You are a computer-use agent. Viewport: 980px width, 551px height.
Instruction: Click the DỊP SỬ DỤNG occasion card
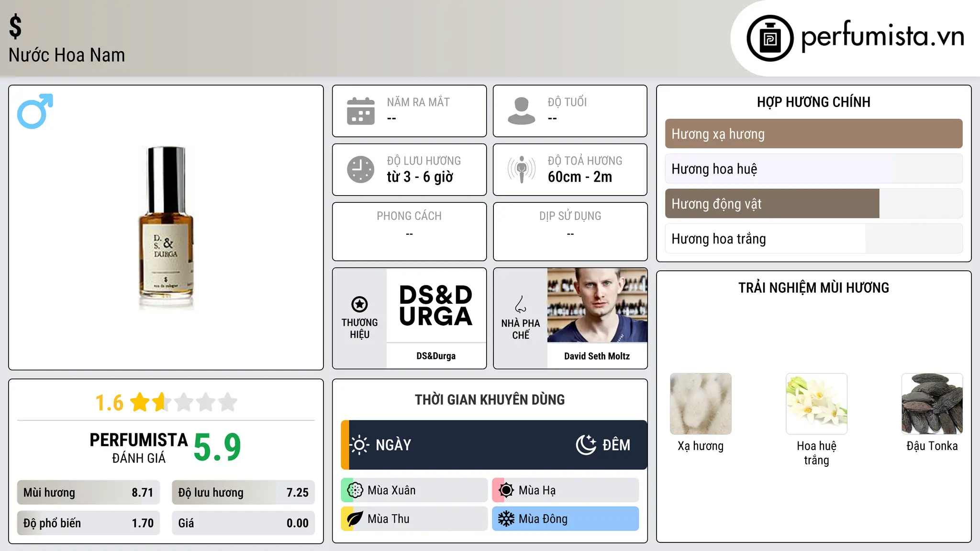click(x=570, y=231)
